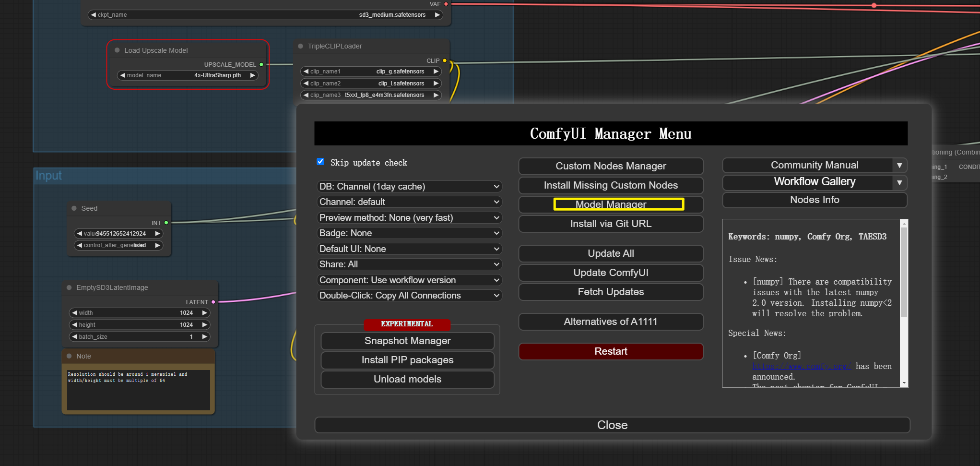Collapse the Note node dot
The image size is (980, 466).
pyautogui.click(x=69, y=356)
